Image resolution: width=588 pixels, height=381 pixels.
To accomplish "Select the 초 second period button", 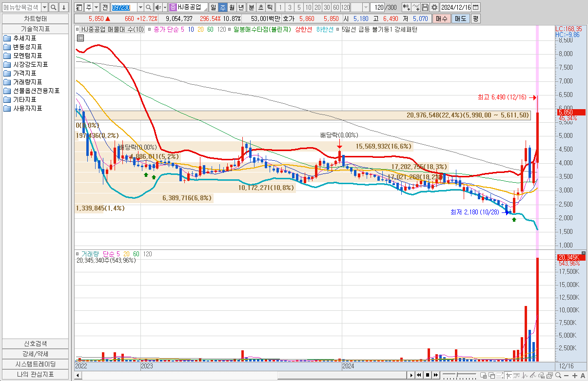I will [260, 7].
